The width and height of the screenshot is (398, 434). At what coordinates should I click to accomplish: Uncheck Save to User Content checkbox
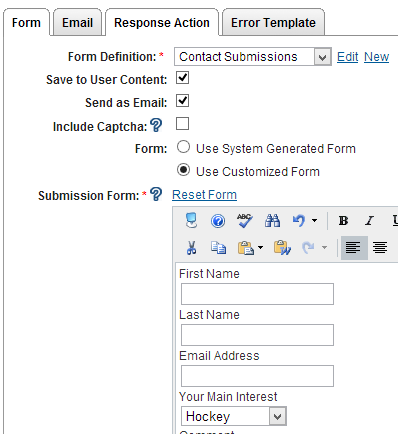tap(182, 78)
